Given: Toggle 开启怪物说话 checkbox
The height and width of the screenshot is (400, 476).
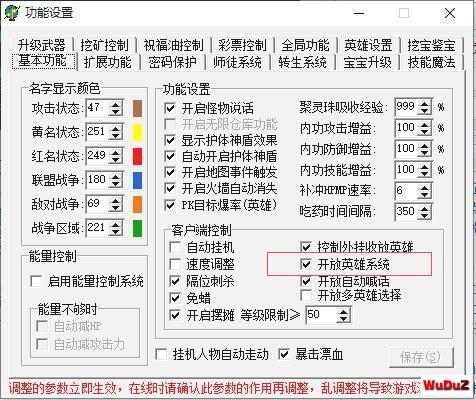Looking at the screenshot, I should [170, 108].
